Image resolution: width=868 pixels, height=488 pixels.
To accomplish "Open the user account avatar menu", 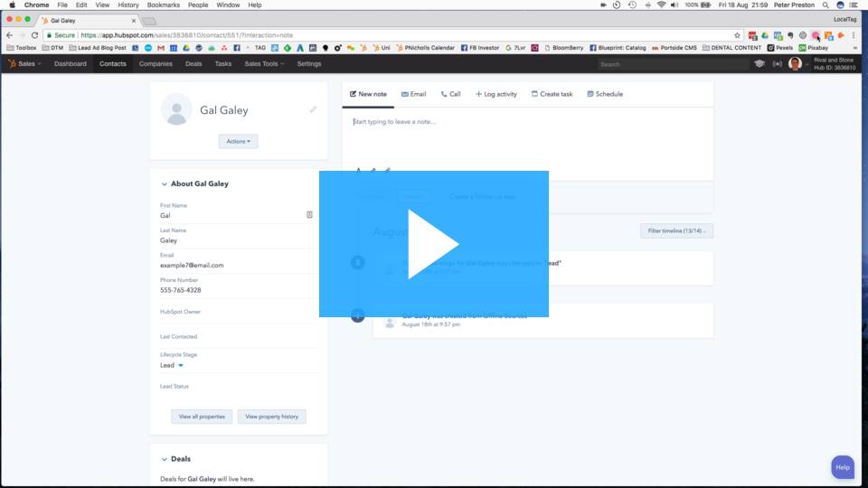I will coord(795,63).
